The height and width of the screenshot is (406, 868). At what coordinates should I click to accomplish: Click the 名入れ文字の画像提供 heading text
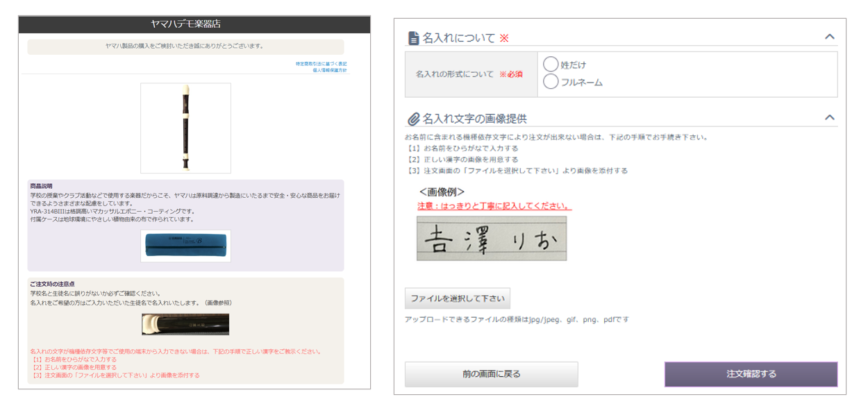[x=474, y=119]
